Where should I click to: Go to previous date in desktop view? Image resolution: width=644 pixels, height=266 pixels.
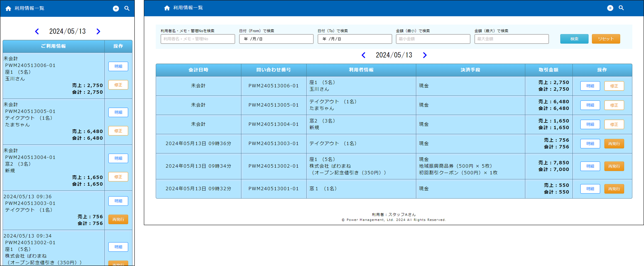(x=363, y=55)
